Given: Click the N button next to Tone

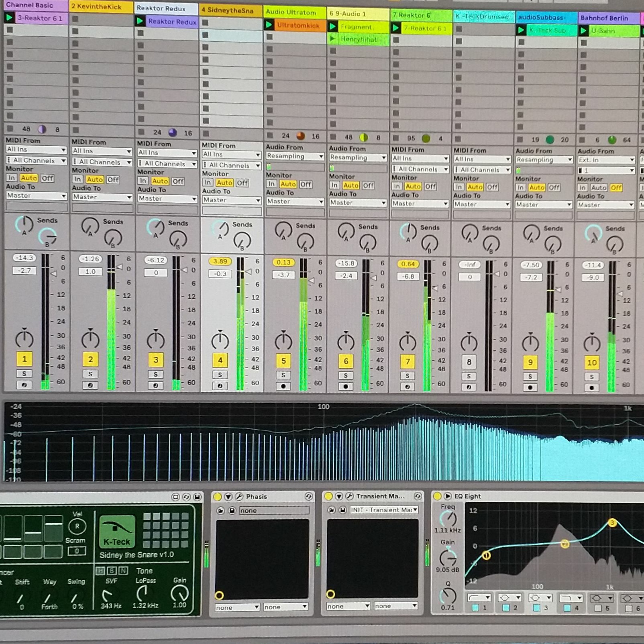Looking at the screenshot, I should [x=123, y=571].
